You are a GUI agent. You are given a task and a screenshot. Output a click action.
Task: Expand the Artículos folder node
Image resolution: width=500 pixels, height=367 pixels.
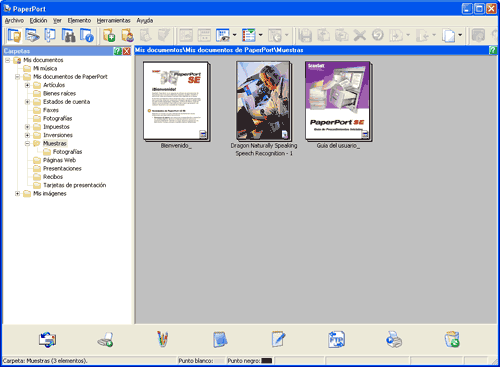pos(28,85)
